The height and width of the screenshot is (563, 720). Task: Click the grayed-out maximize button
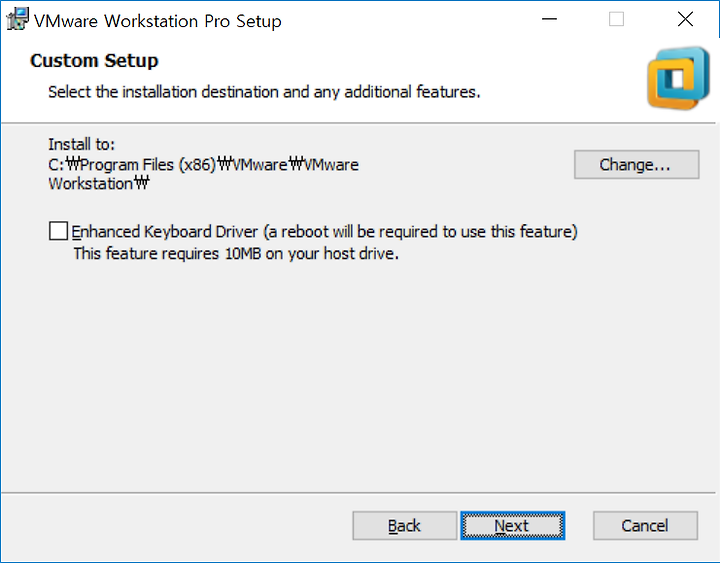pos(616,19)
